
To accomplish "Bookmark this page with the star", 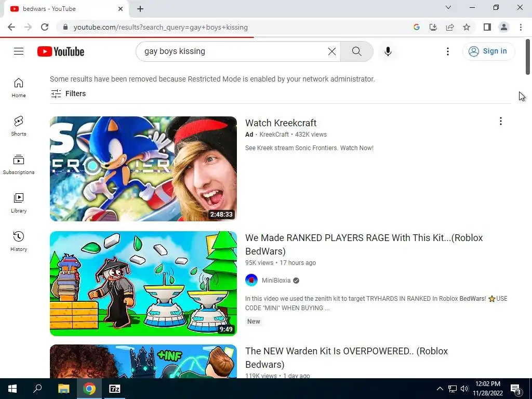I will pyautogui.click(x=467, y=27).
